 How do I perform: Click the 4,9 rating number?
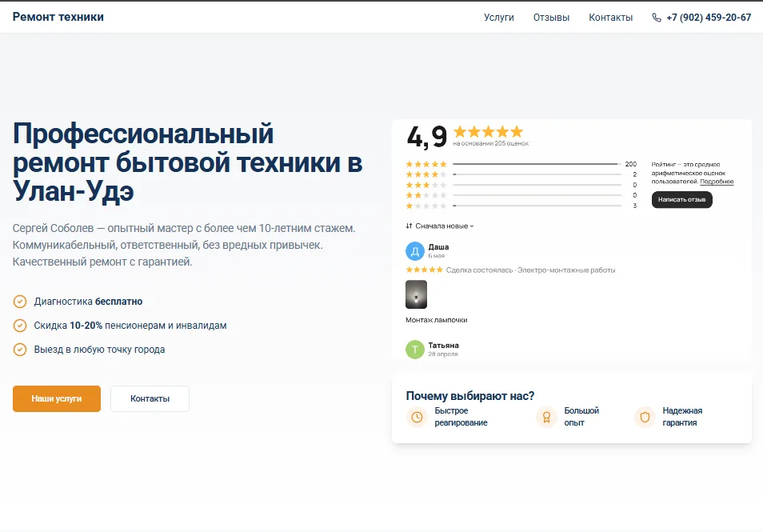[426, 136]
